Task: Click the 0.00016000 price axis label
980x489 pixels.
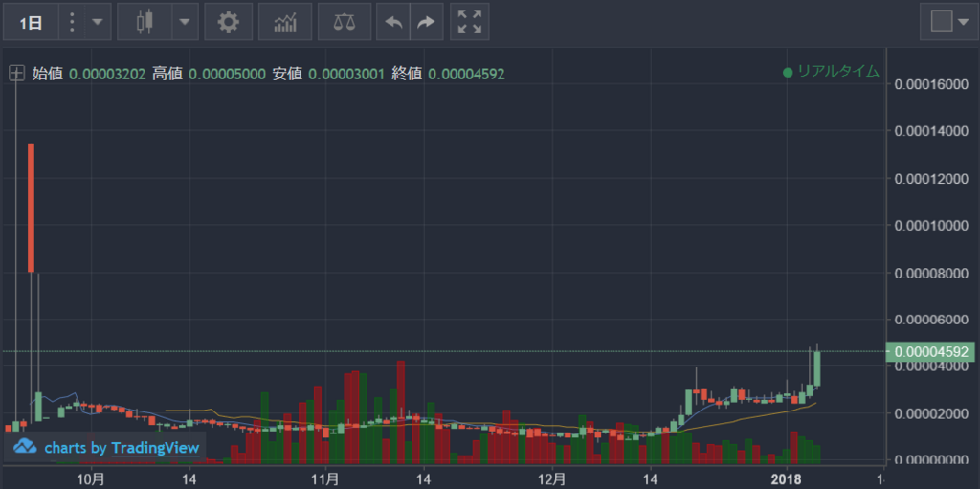Action: [x=931, y=84]
